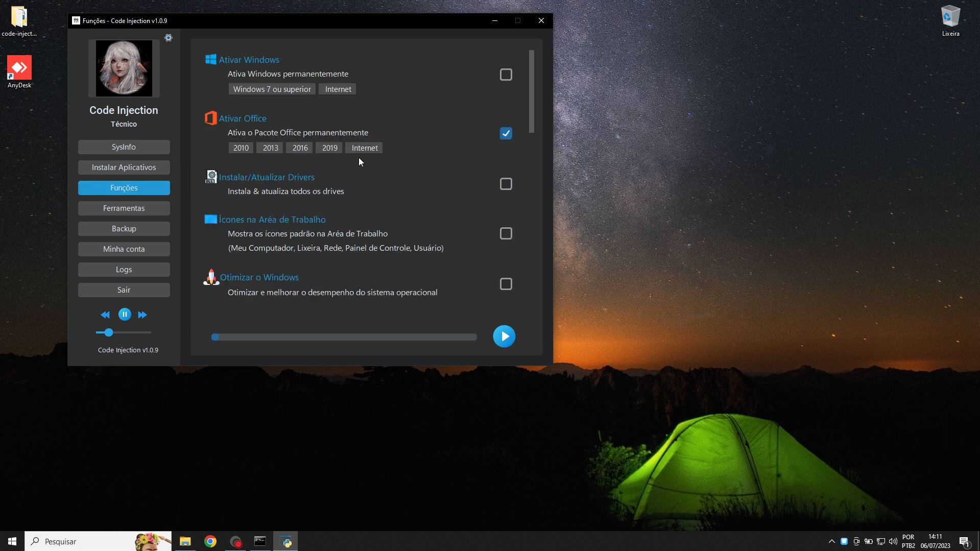
Task: Open the SysInfo section
Action: click(x=124, y=147)
